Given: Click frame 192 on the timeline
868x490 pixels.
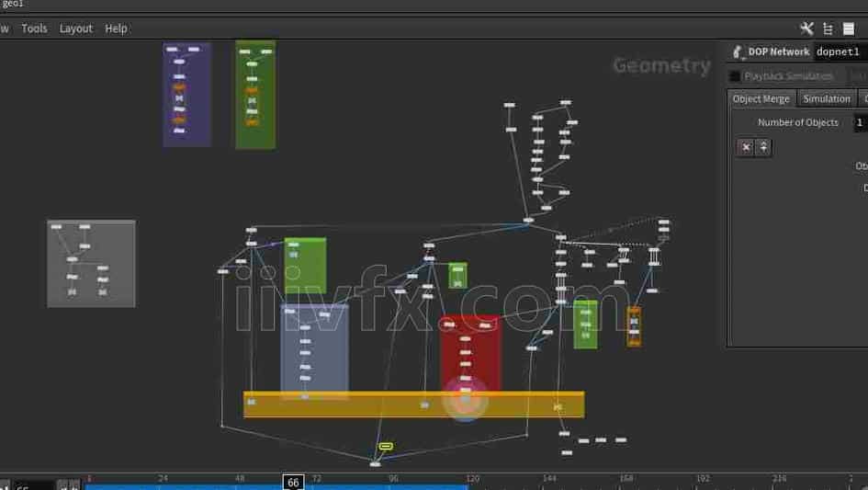Looking at the screenshot, I should point(703,478).
